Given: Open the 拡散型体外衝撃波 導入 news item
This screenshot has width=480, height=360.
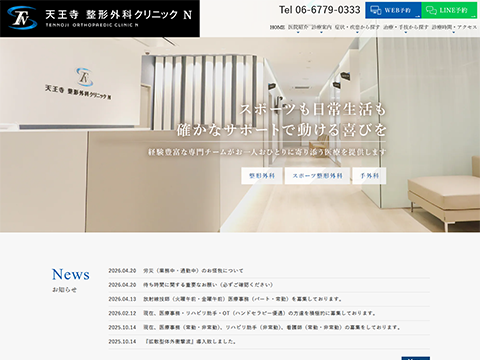Looking at the screenshot, I should pos(190,342).
